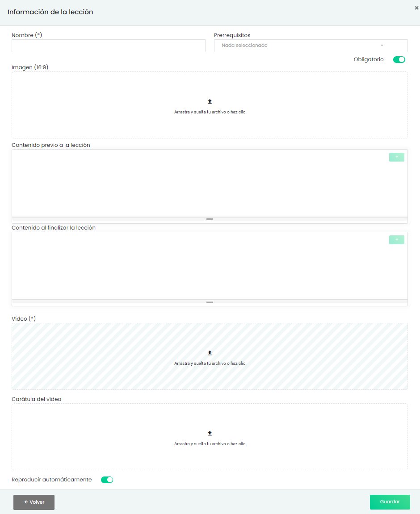The image size is (420, 514).
Task: Click the Imagen drop zone text
Action: (210, 112)
